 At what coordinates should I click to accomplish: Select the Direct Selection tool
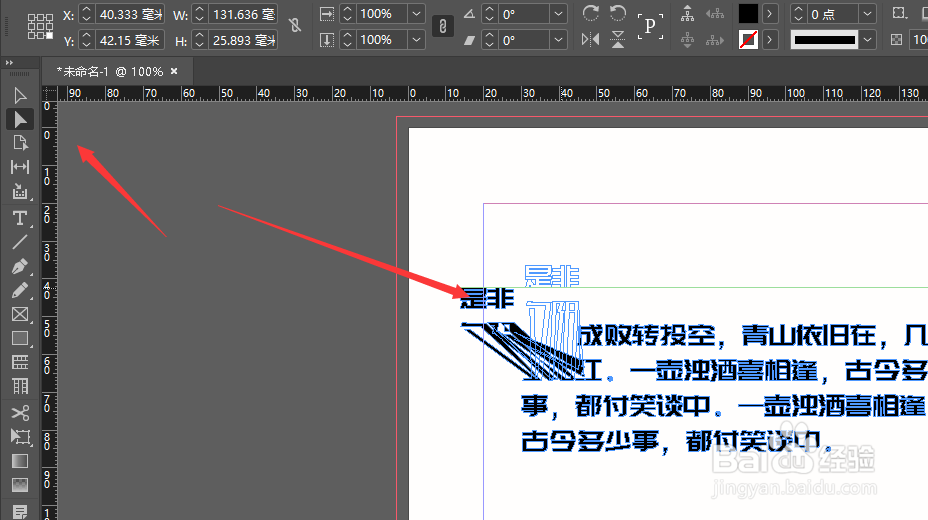click(20, 119)
